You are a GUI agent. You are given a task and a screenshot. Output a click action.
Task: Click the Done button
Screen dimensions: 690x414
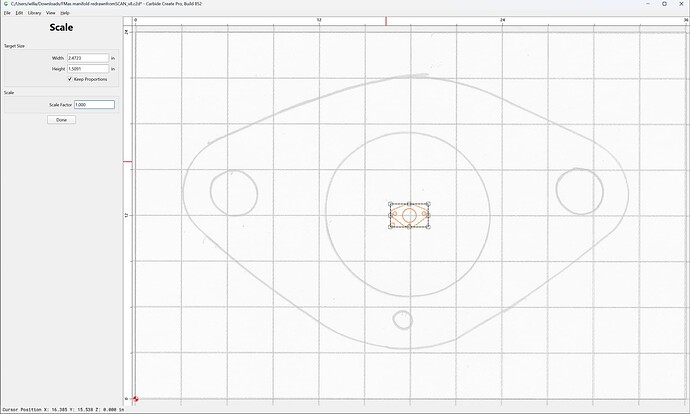pos(62,120)
